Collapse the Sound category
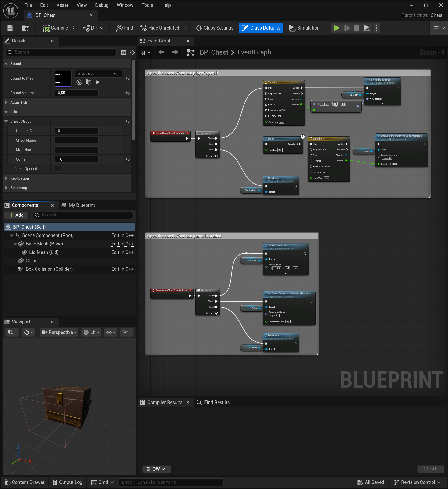Screen dimensions: 448x489 [x=6, y=63]
